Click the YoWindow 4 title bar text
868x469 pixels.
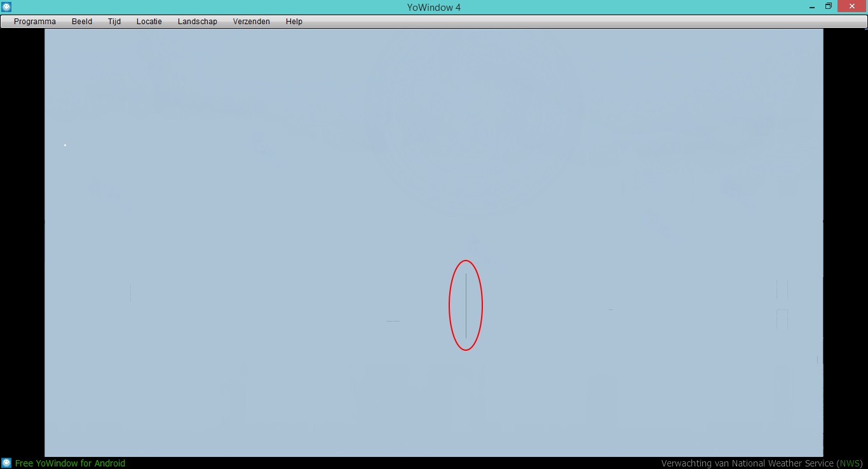tap(434, 7)
